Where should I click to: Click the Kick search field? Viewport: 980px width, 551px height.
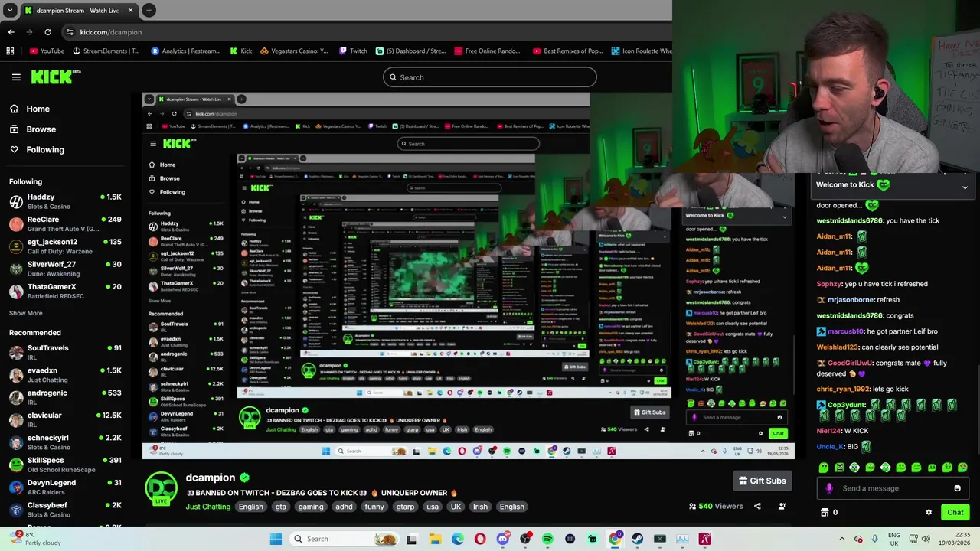tap(490, 77)
